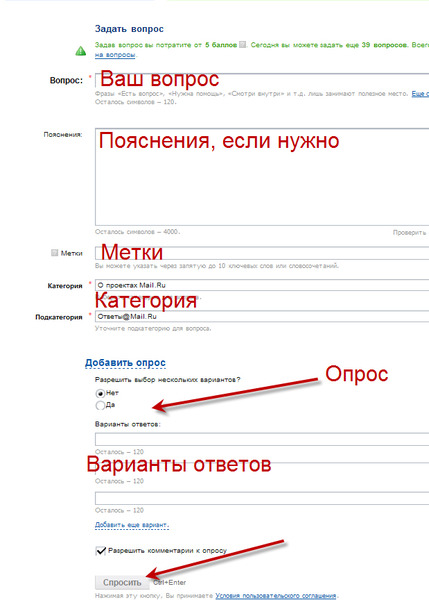
Task: Click the 'Осталось символов – 4000.' text
Action: point(137,232)
